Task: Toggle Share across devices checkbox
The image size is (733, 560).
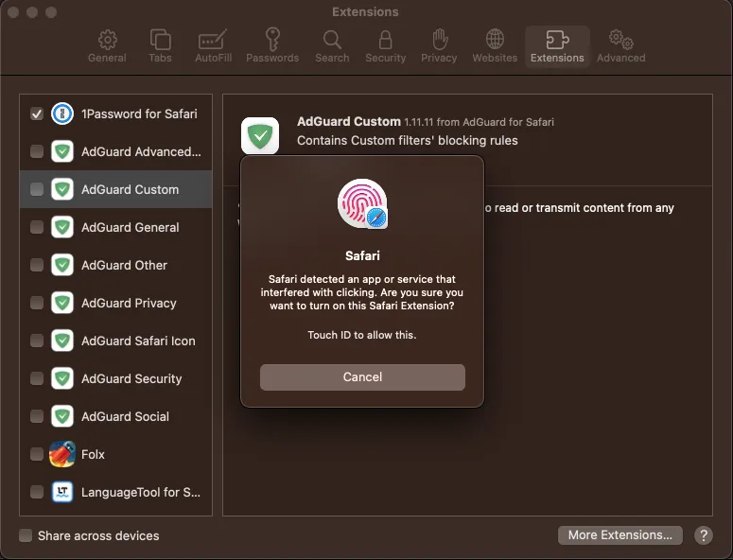Action: click(x=26, y=535)
